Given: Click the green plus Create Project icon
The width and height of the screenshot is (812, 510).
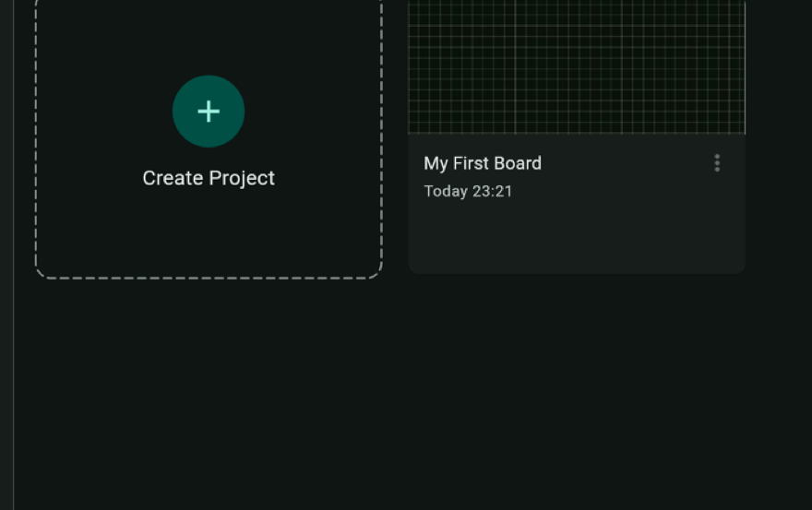Looking at the screenshot, I should coord(209,112).
